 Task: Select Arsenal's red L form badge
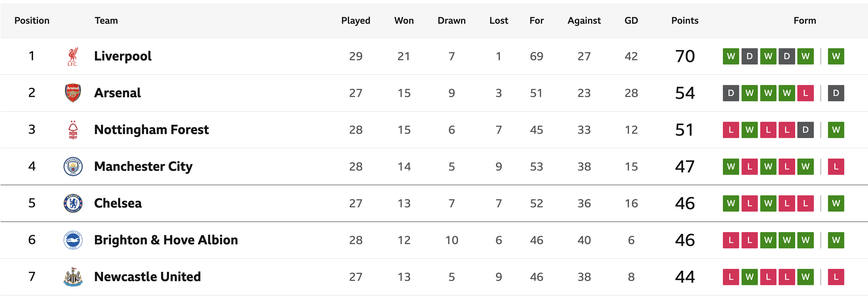[805, 93]
